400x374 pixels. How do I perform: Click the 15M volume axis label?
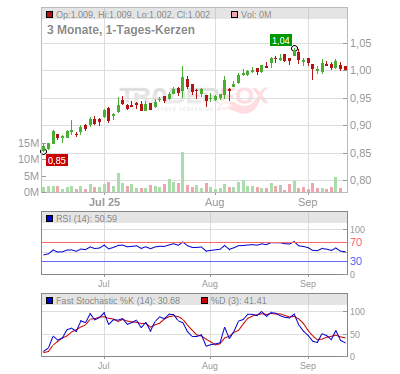tap(29, 143)
